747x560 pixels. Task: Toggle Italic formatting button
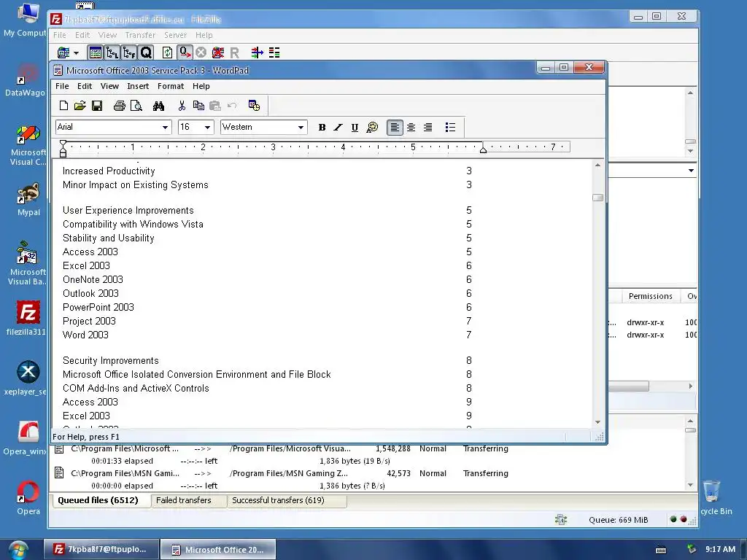(338, 127)
